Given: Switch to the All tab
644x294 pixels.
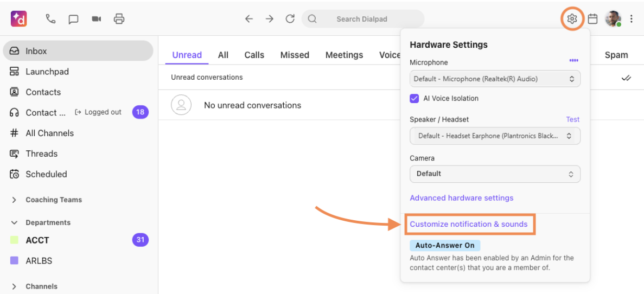Looking at the screenshot, I should (x=223, y=55).
